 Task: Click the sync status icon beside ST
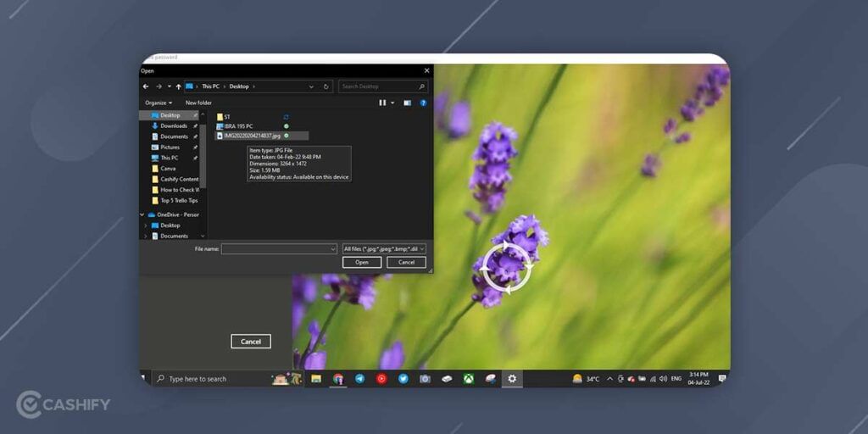[x=287, y=117]
